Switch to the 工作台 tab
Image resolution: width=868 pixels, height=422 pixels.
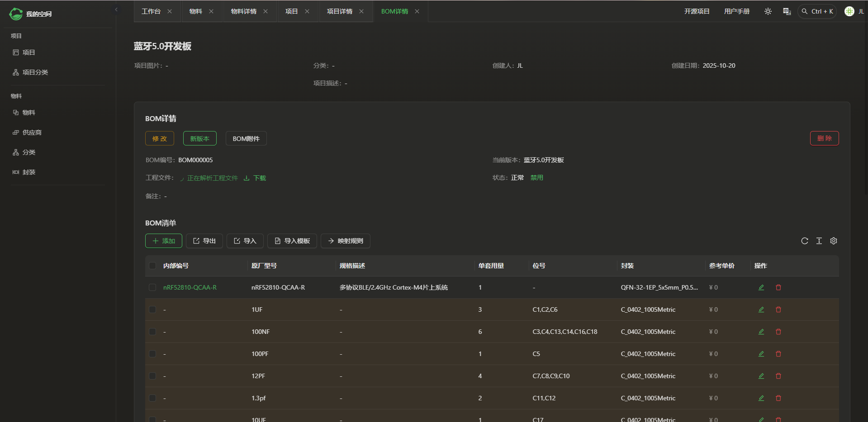151,11
